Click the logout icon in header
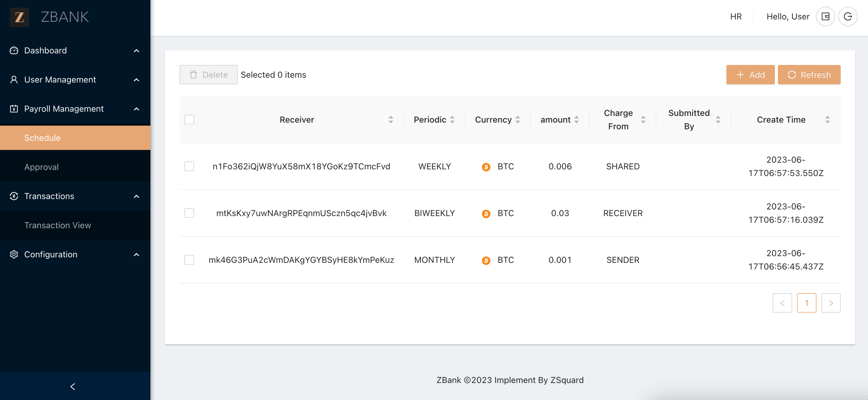868x400 pixels. tap(848, 16)
